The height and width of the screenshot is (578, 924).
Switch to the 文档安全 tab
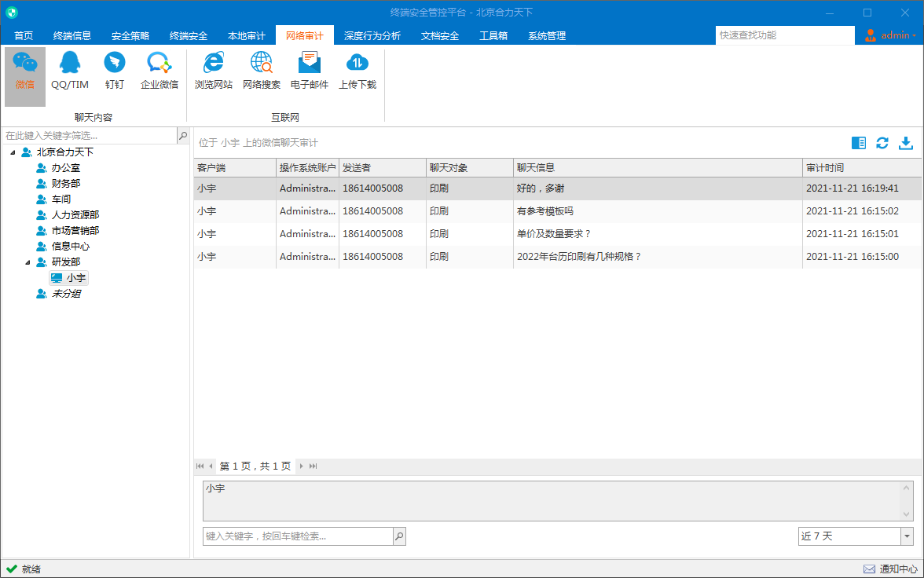tap(440, 36)
